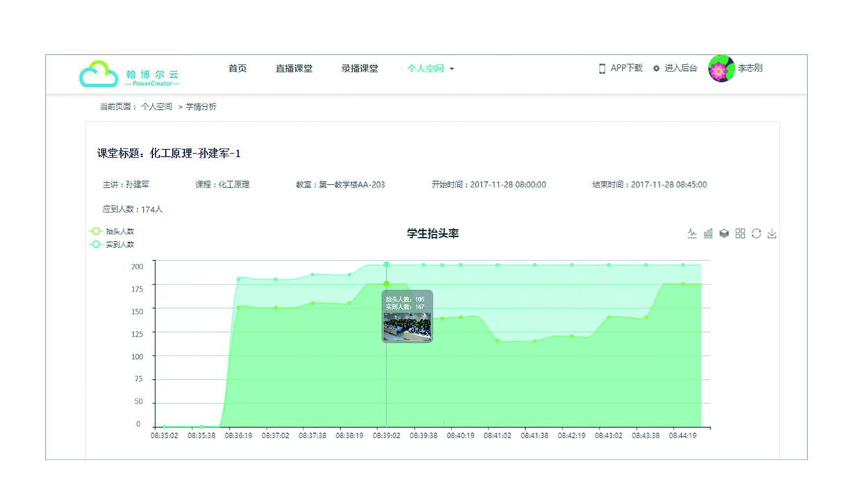Click the stacked chart view icon

pyautogui.click(x=724, y=234)
